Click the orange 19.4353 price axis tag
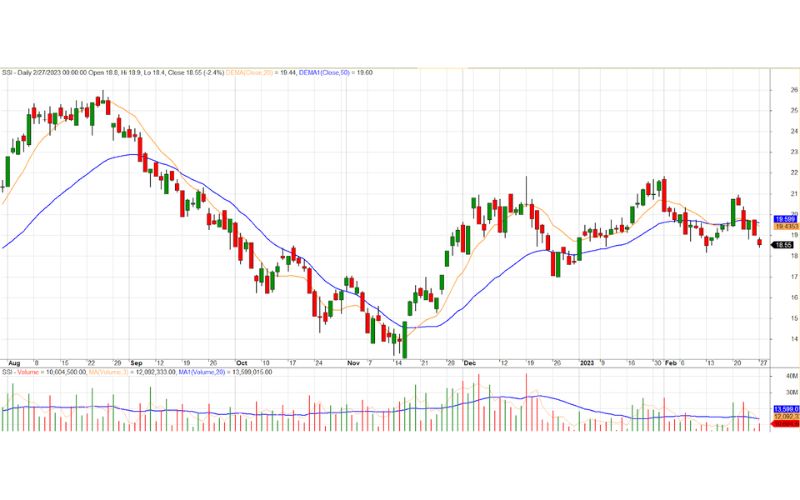The width and height of the screenshot is (800, 500). 786,227
